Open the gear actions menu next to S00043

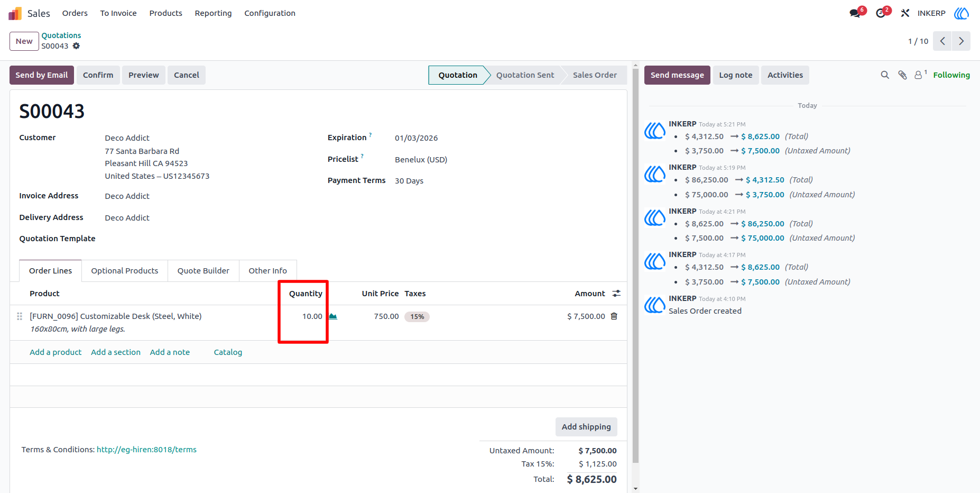tap(76, 46)
